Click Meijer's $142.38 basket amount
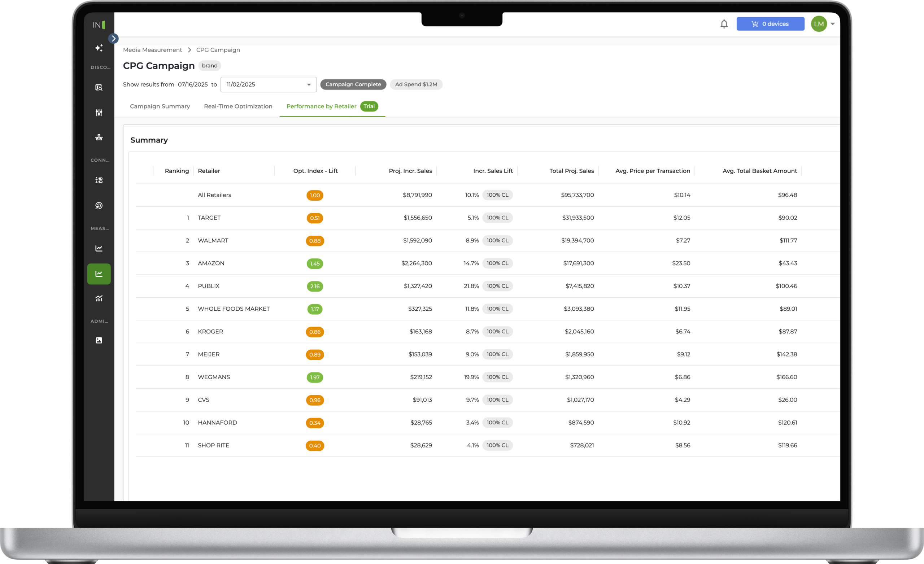Screen dimensions: 924x564 [x=787, y=354]
